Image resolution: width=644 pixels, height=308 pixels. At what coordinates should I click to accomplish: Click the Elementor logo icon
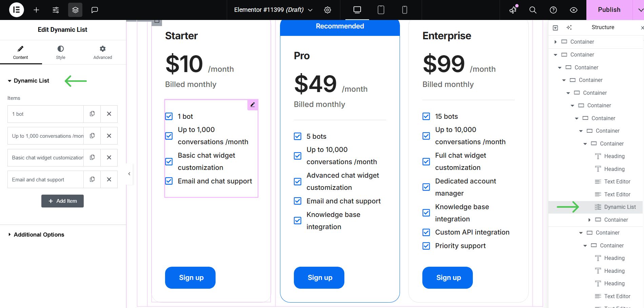click(16, 10)
